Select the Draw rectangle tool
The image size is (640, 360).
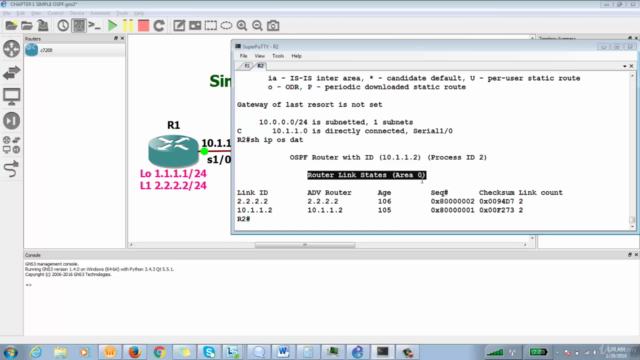[x=211, y=26]
